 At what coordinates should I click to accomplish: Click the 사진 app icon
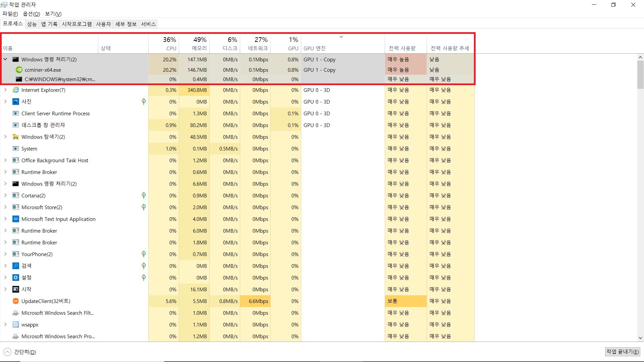coord(15,102)
